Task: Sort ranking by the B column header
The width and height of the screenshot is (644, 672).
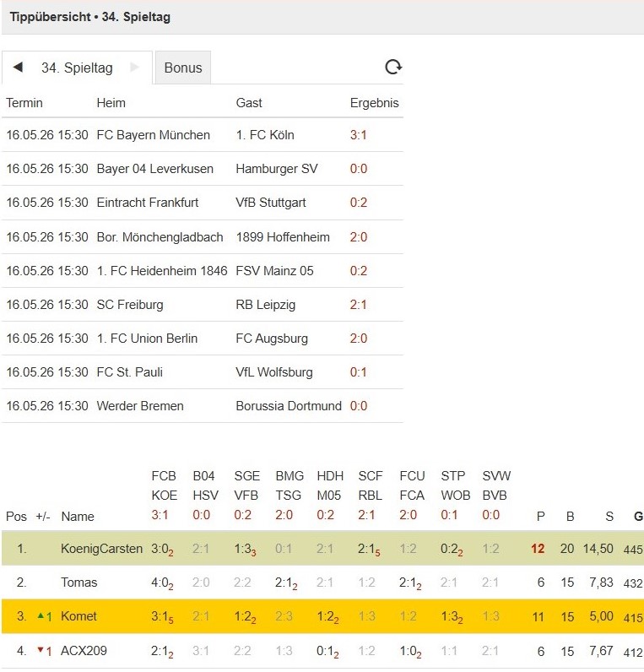Action: pyautogui.click(x=570, y=517)
